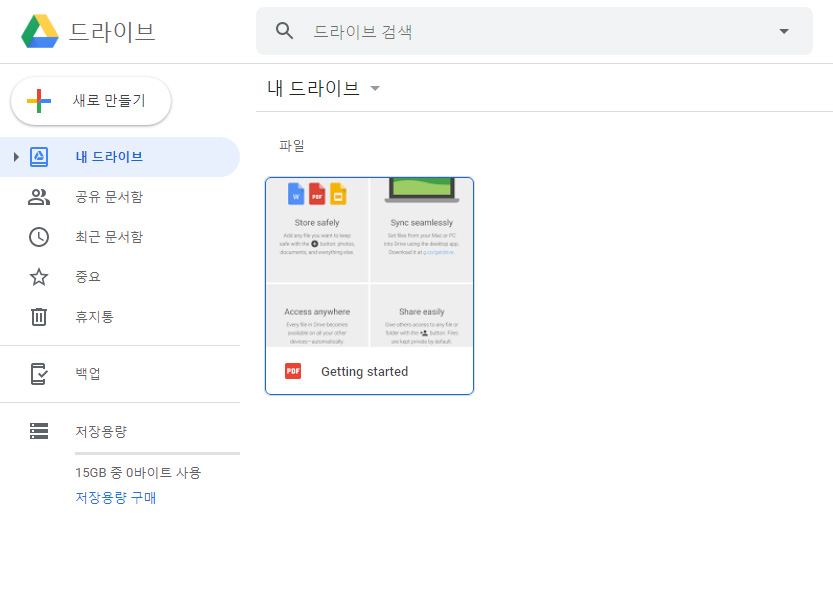Click the red PDF icon beside Getting started
833x603 pixels.
[x=293, y=371]
